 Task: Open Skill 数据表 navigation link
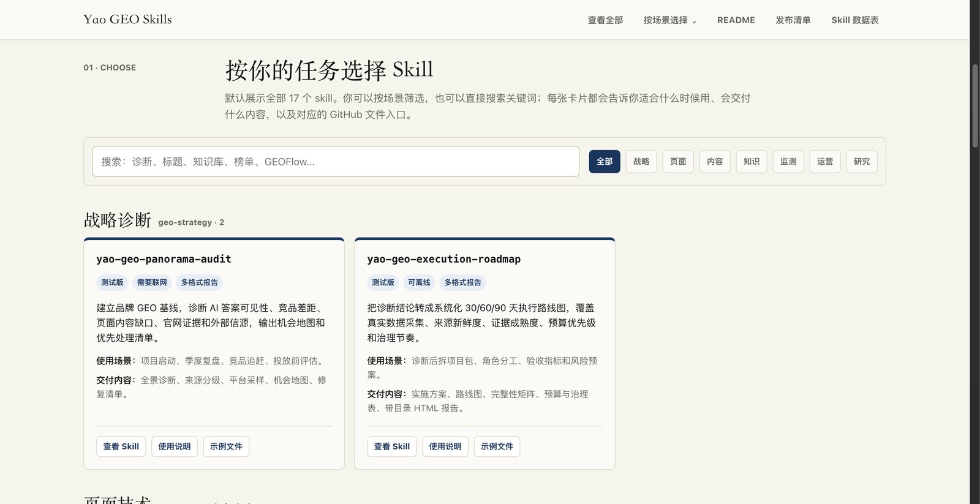pyautogui.click(x=855, y=20)
